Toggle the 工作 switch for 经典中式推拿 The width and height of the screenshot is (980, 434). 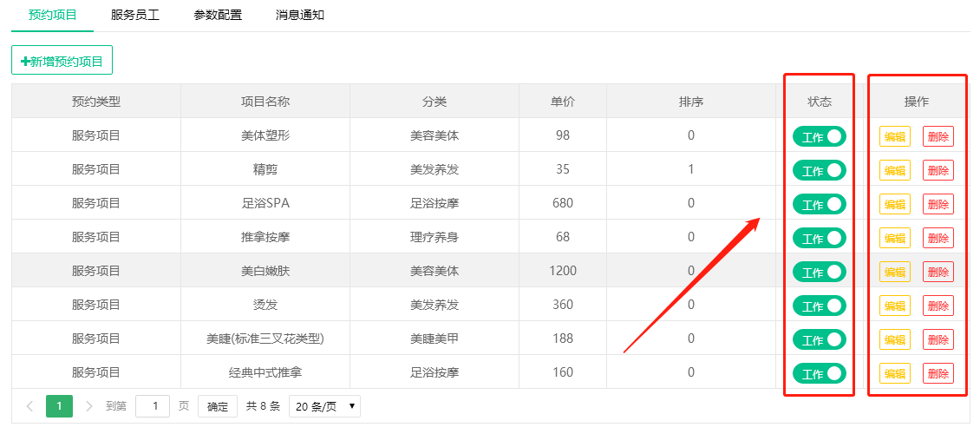tap(820, 373)
